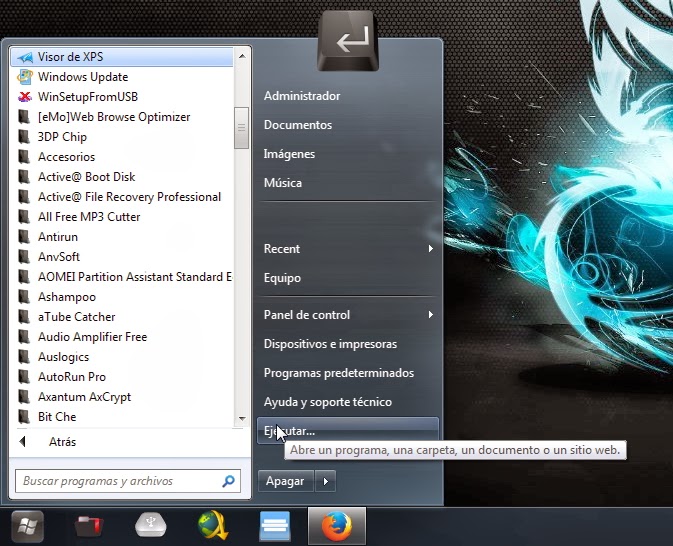Expand the Recent submenu arrow
Image resolution: width=673 pixels, height=546 pixels.
pos(430,249)
